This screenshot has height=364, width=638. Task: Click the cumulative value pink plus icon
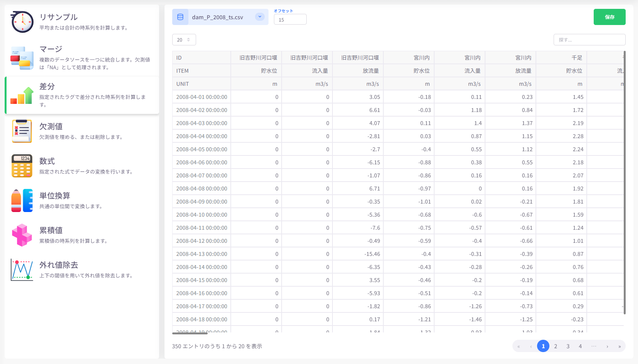22,235
